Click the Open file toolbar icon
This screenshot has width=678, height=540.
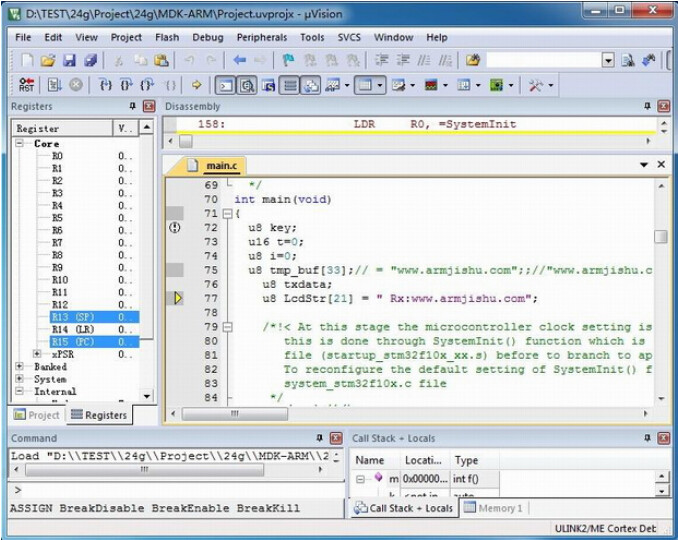pos(48,61)
